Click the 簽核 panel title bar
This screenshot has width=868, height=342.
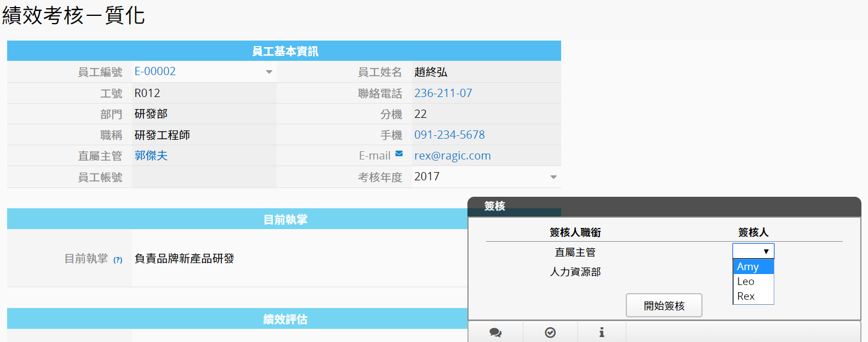pyautogui.click(x=664, y=207)
